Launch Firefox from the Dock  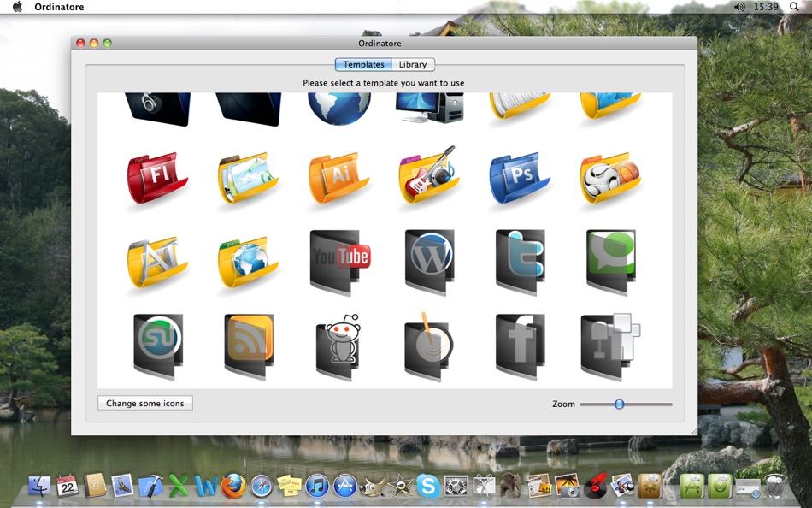233,487
